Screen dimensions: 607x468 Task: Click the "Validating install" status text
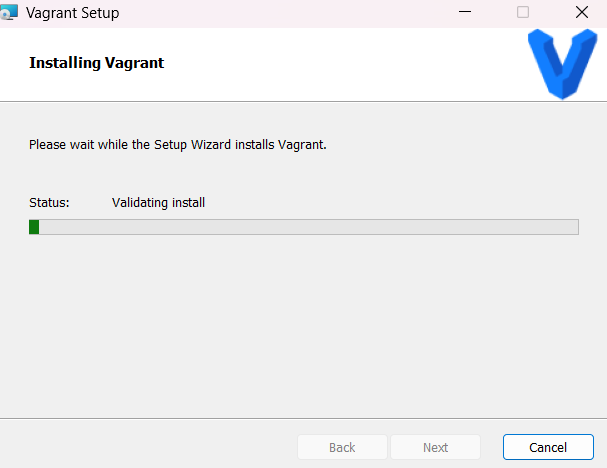tap(158, 202)
